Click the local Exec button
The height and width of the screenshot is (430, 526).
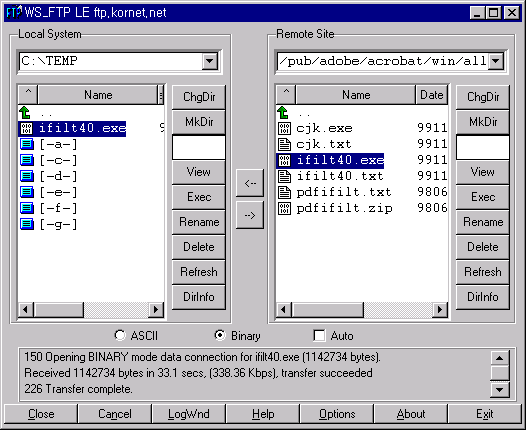coord(199,197)
